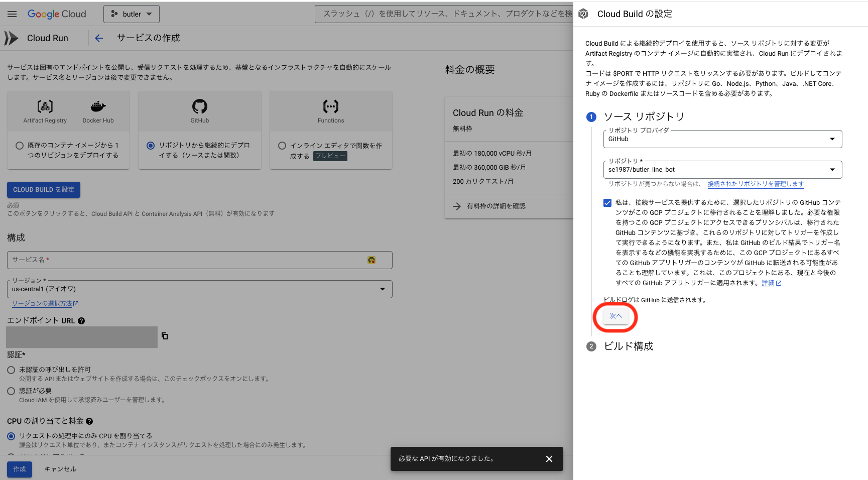Screen dimensions: 868x480
Task: Click the Google Cloud logo
Action: tap(57, 14)
